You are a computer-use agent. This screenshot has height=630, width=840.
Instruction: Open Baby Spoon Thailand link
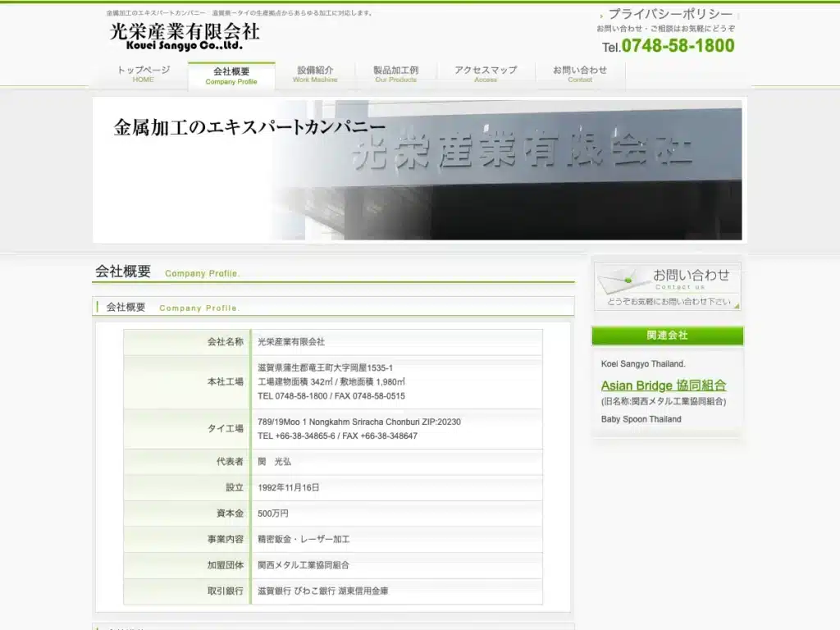pyautogui.click(x=641, y=419)
